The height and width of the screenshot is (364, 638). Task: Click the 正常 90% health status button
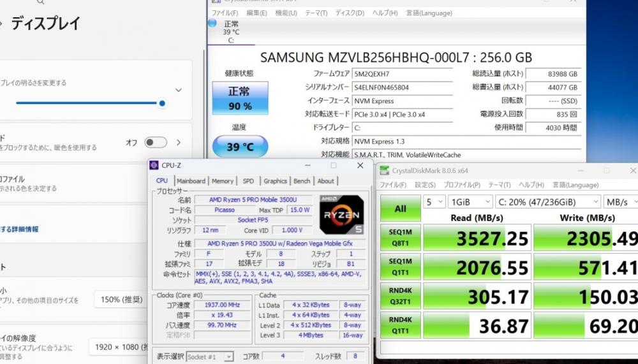[240, 98]
